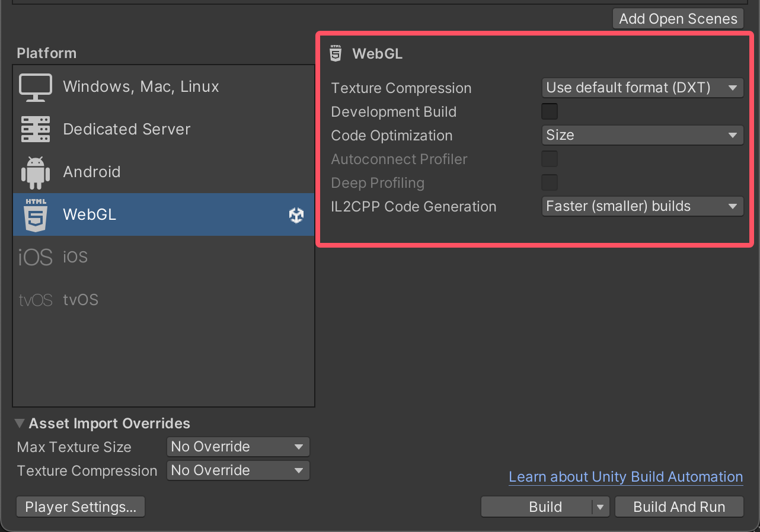
Task: Select the Windows, Mac, Linux platform icon
Action: (x=36, y=86)
